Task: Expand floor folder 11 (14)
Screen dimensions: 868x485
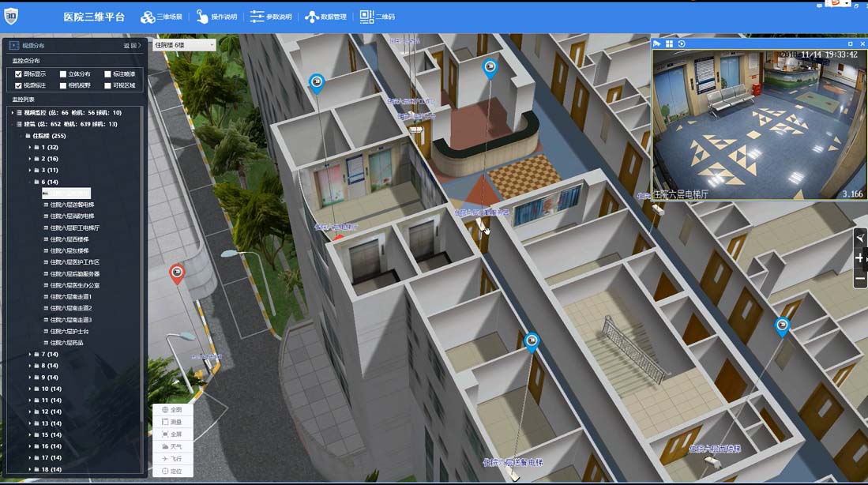Action: (x=30, y=400)
